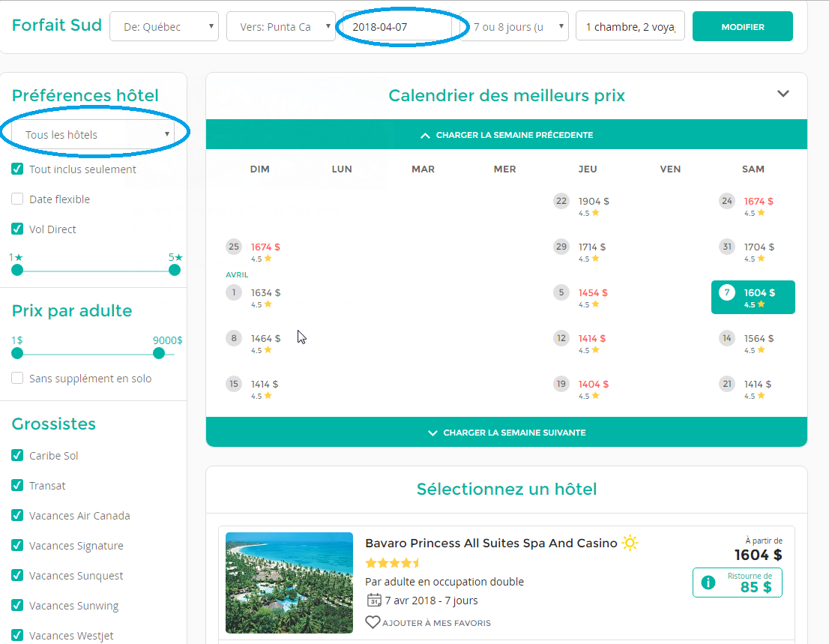Open the Tous les hôtels dropdown
The width and height of the screenshot is (829, 644).
tap(93, 135)
